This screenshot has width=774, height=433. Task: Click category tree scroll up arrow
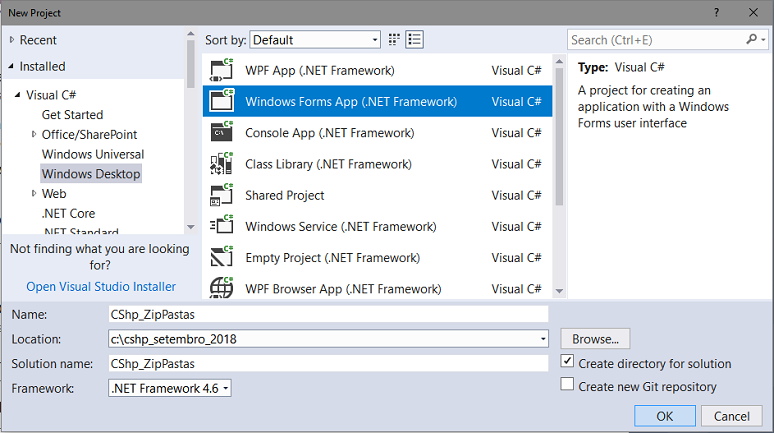click(x=191, y=34)
